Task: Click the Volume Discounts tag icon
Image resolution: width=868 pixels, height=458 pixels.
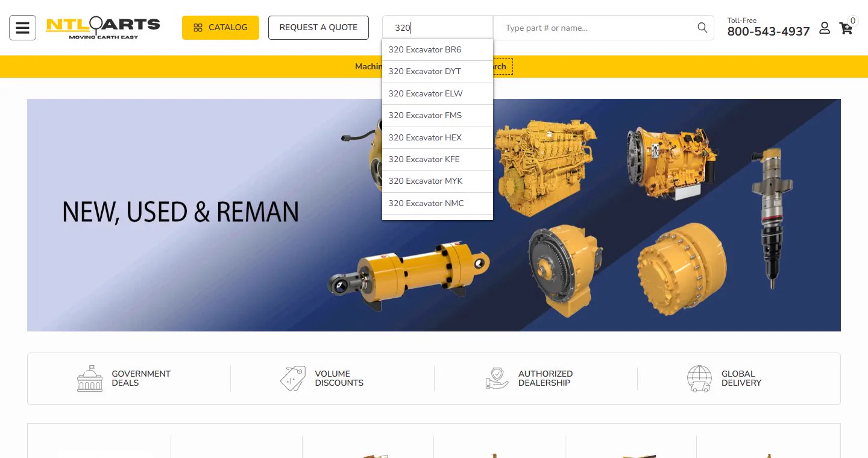Action: [x=293, y=378]
